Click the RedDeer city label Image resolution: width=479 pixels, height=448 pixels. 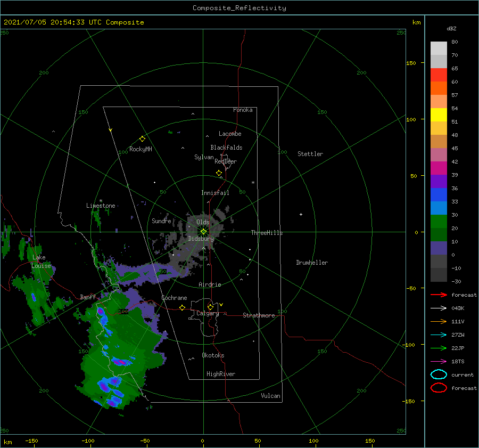[226, 161]
